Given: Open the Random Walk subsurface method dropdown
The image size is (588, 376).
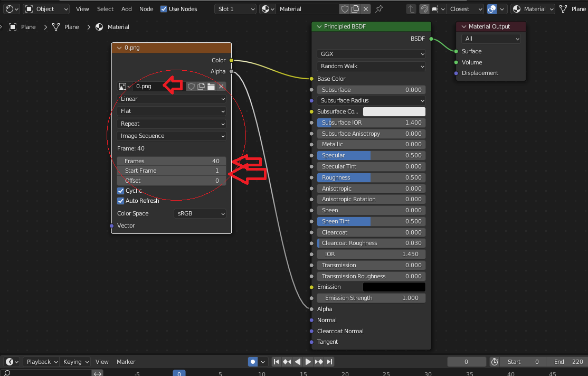Looking at the screenshot, I should pyautogui.click(x=371, y=66).
